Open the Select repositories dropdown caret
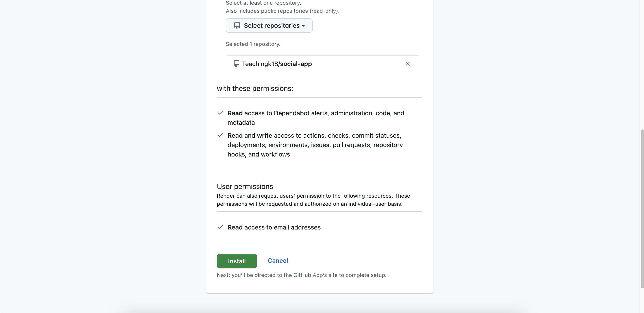 303,26
